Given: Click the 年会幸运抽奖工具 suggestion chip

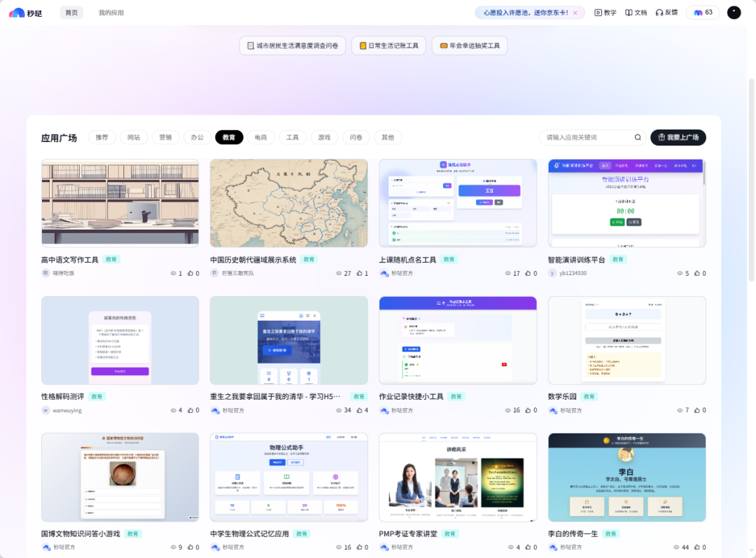Looking at the screenshot, I should click(469, 46).
